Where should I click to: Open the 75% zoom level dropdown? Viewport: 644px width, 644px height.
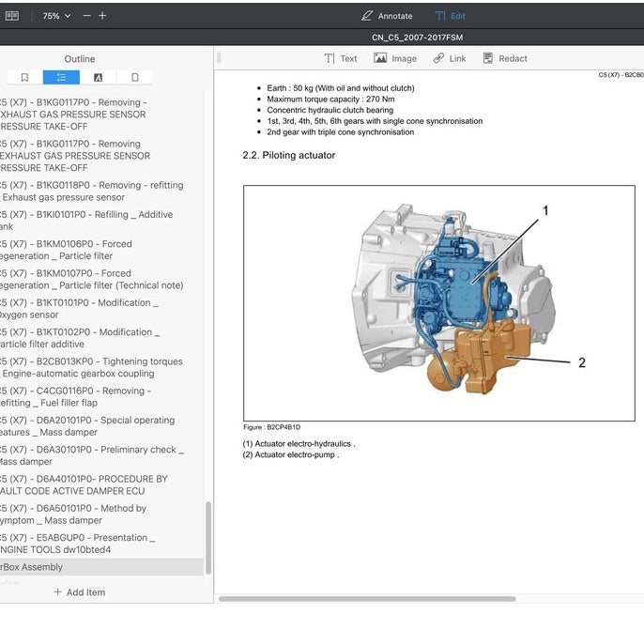[56, 16]
